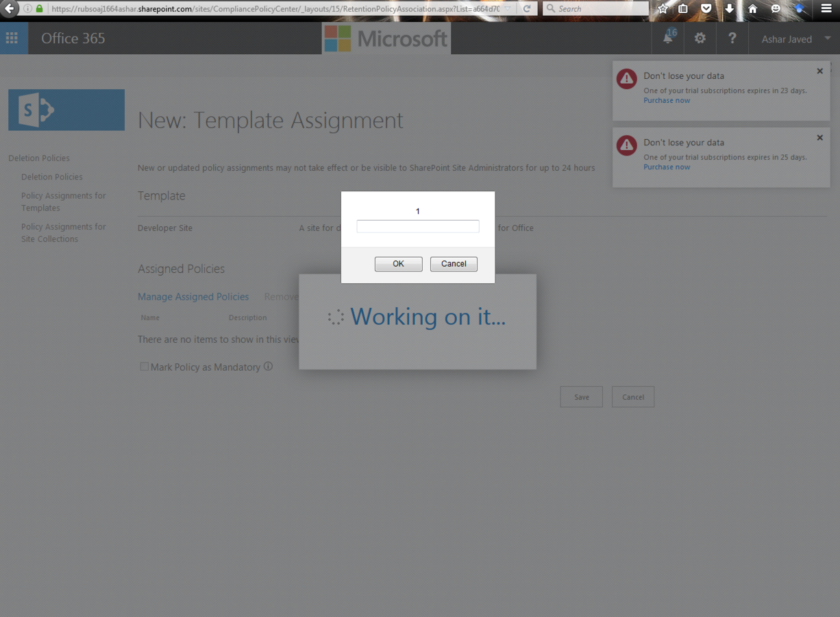The image size is (840, 617).
Task: Click the Office 365 title link
Action: [73, 38]
